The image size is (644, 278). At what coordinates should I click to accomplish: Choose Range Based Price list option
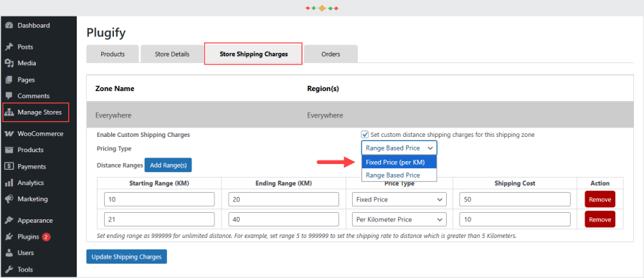[x=399, y=176]
